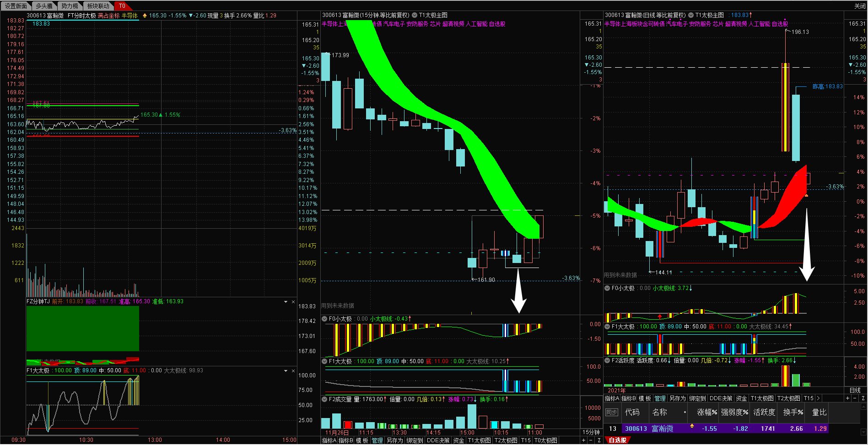Viewport: 868px width, 445px height.
Task: Collapse the F0小太极 indicator in daily chart
Action: 607,288
